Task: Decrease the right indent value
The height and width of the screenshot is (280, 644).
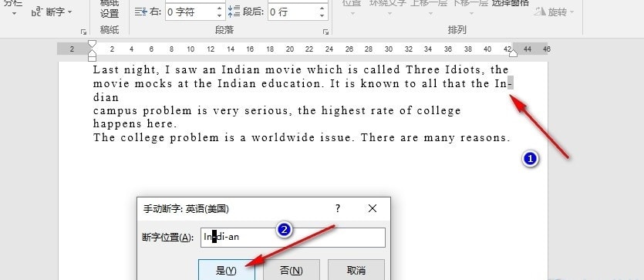Action: tap(220, 16)
